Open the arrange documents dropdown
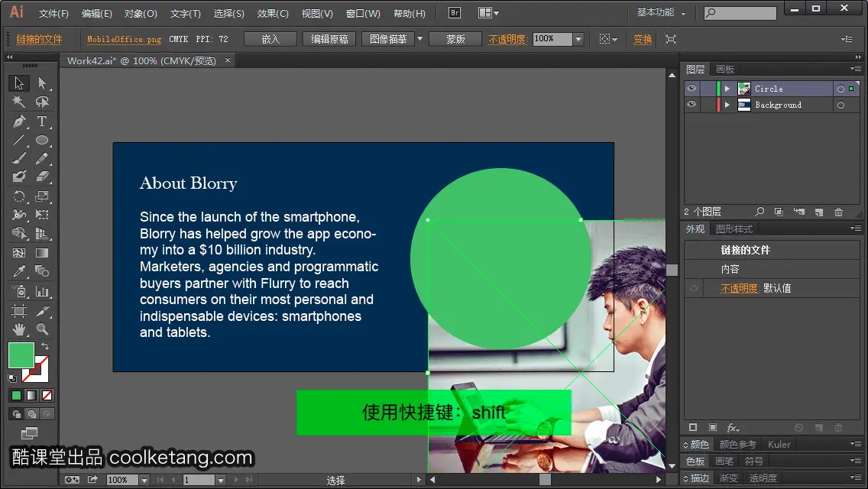This screenshot has width=868, height=489. (x=487, y=13)
